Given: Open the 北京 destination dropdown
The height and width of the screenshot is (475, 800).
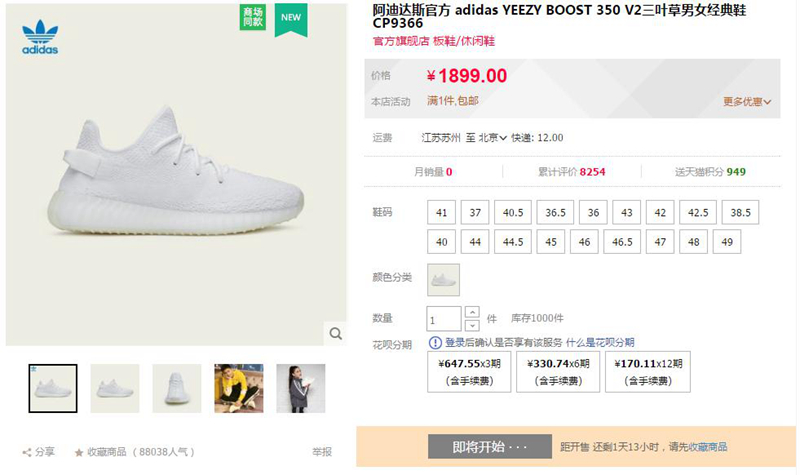Looking at the screenshot, I should 492,138.
